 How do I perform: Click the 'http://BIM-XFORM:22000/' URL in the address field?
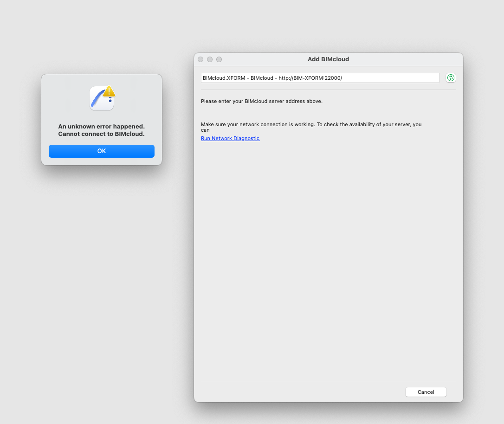[x=310, y=78]
